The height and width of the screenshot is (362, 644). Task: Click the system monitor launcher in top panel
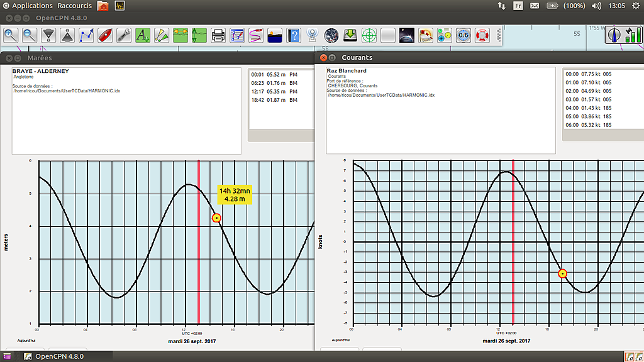119,6
